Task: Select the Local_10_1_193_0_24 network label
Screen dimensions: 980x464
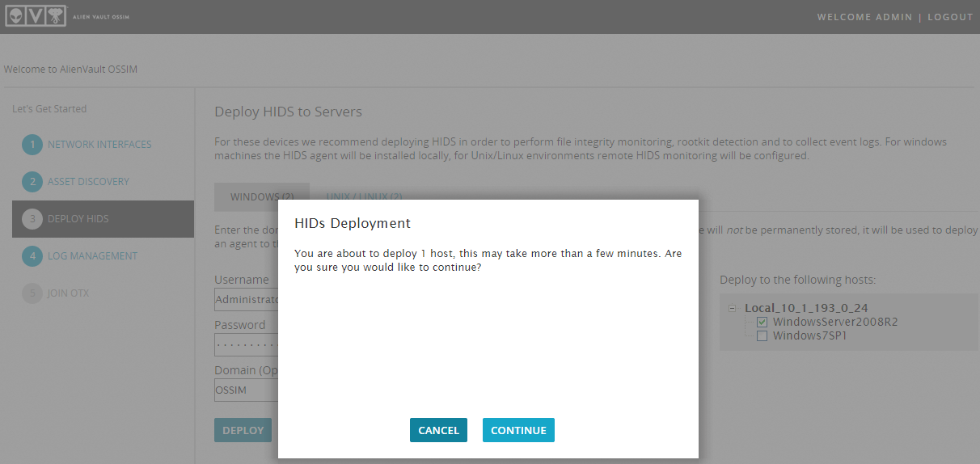Action: 806,308
